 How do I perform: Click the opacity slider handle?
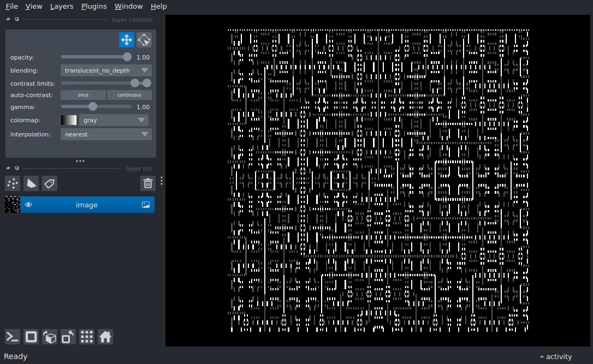point(127,57)
